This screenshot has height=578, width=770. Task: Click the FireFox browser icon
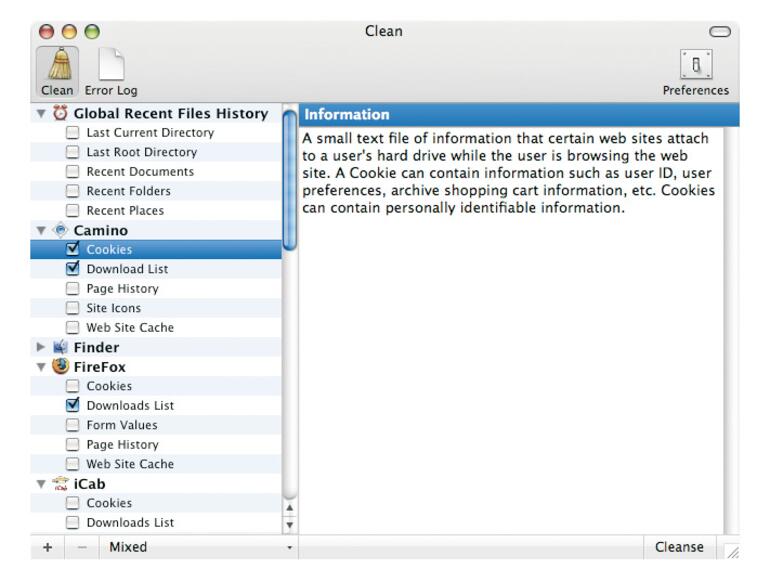click(x=60, y=366)
